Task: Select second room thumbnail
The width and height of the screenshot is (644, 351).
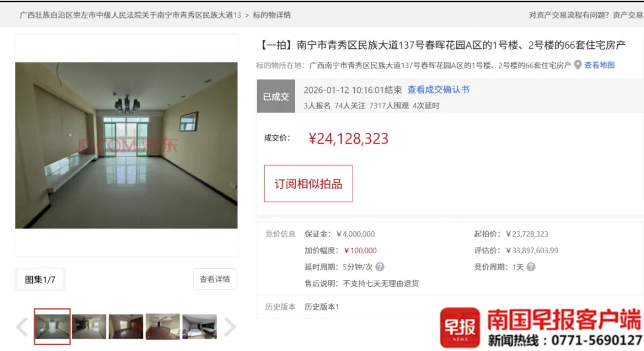Action: 89,327
